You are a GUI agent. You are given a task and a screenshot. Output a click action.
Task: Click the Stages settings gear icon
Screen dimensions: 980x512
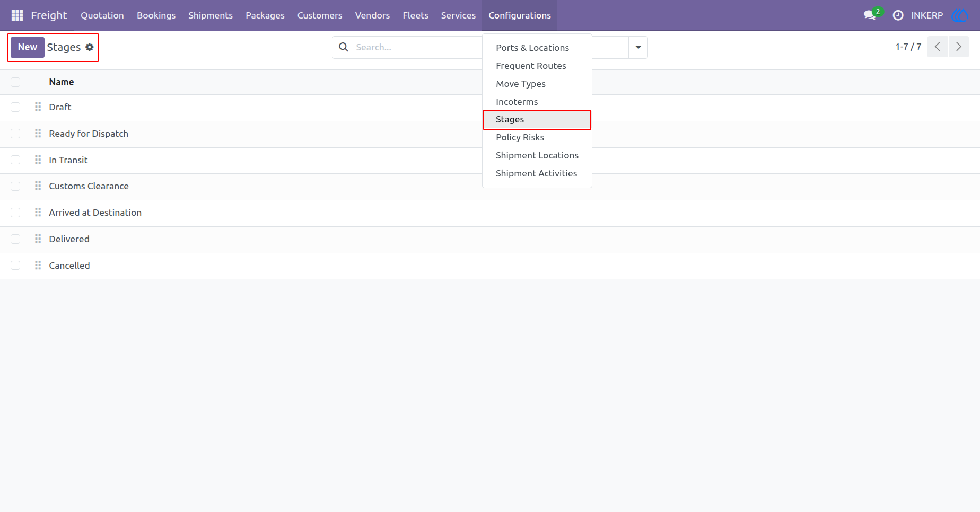coord(90,47)
